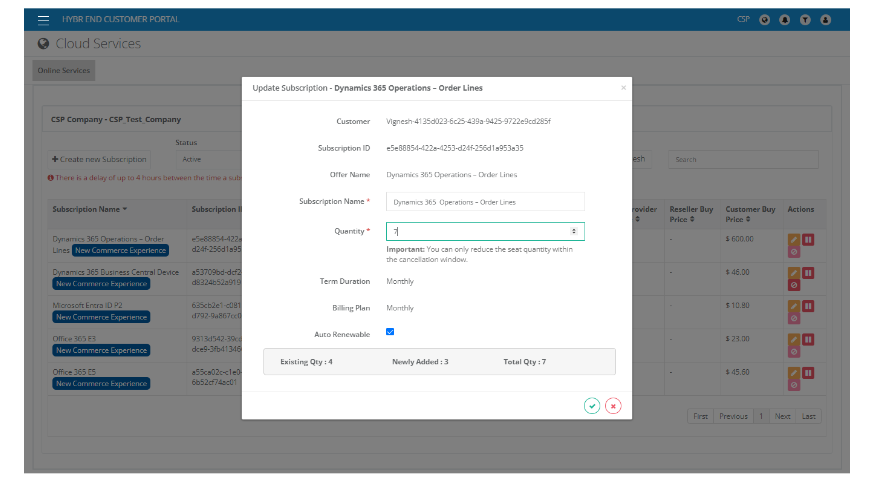Click CSP label in top bar
The height and width of the screenshot is (486, 871).
(743, 19)
